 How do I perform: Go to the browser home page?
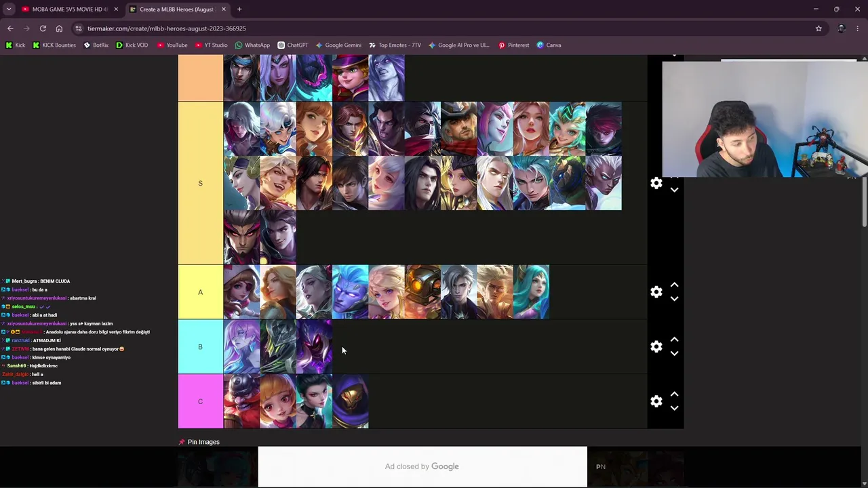click(59, 28)
